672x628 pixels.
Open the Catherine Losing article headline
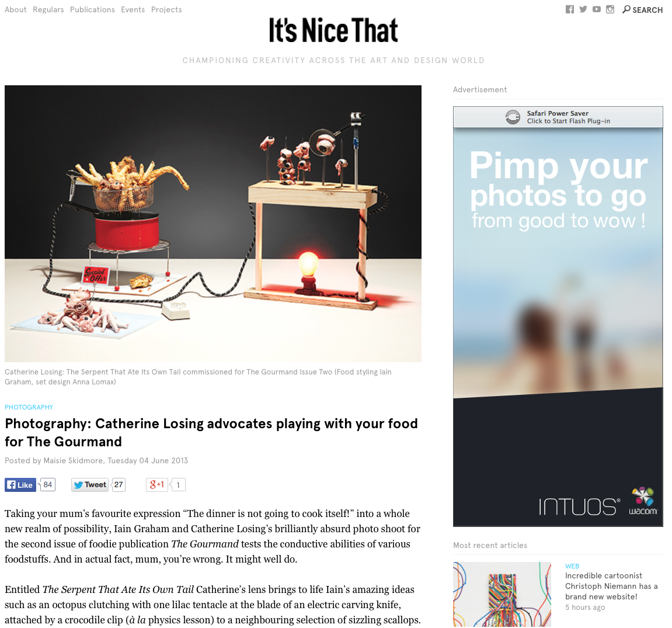(211, 432)
